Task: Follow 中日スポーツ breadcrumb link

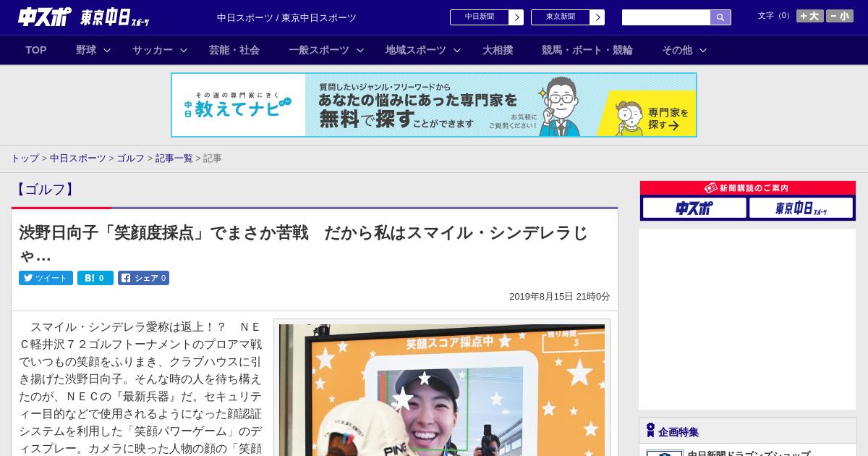Action: point(78,159)
